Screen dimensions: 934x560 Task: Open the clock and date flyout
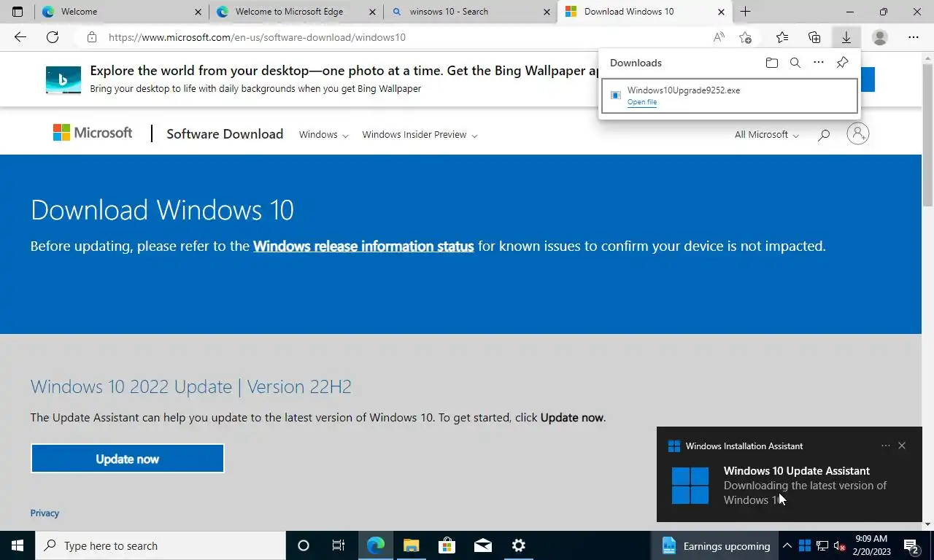[871, 545]
